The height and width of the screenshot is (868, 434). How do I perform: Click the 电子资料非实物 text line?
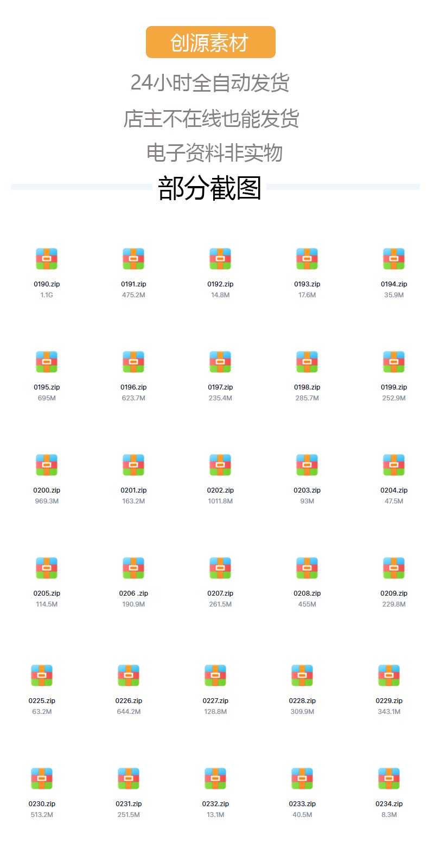click(215, 152)
